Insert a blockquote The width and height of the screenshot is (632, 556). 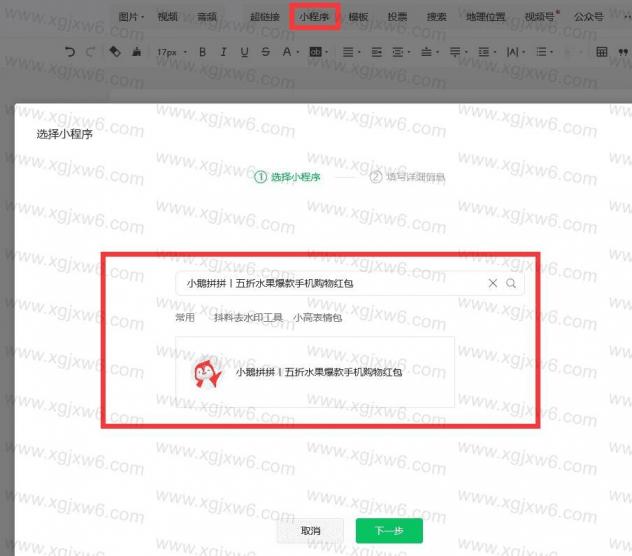tap(623, 52)
